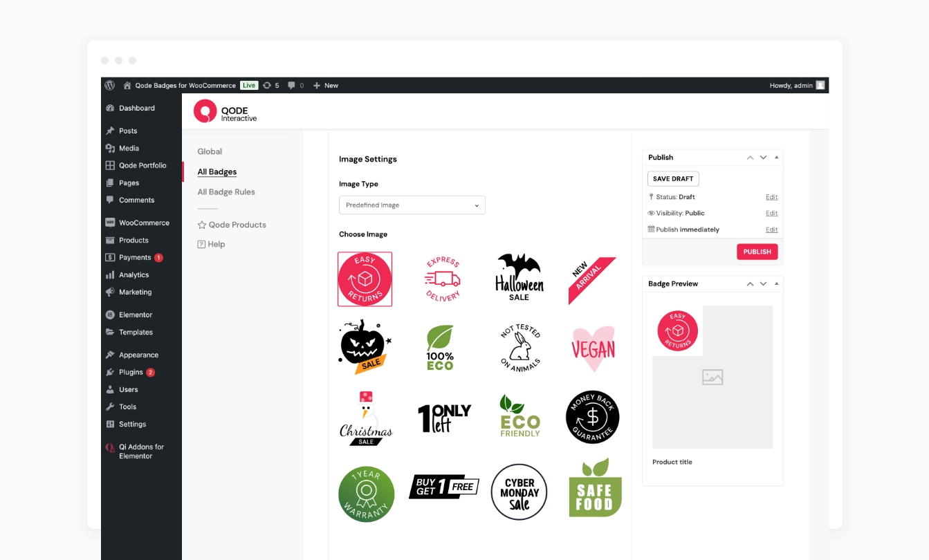Open the Qode Badges for WooCommerce site home
Viewport: 929px width, 560px height.
pyautogui.click(x=180, y=86)
